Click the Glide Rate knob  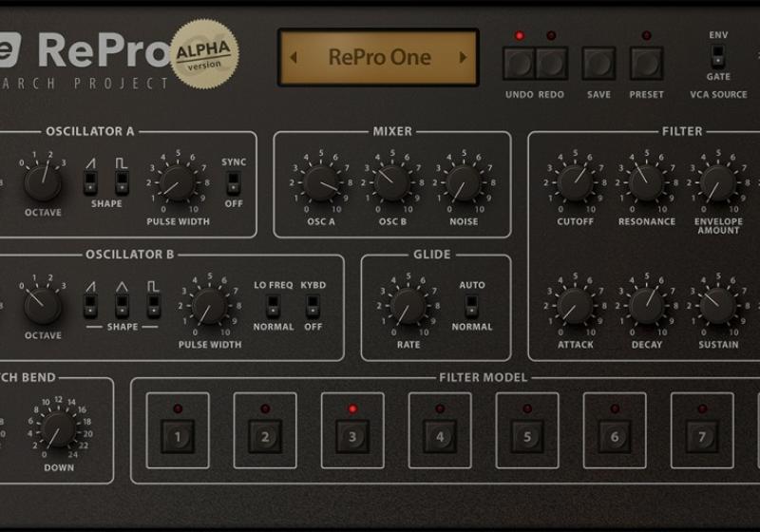tap(408, 306)
